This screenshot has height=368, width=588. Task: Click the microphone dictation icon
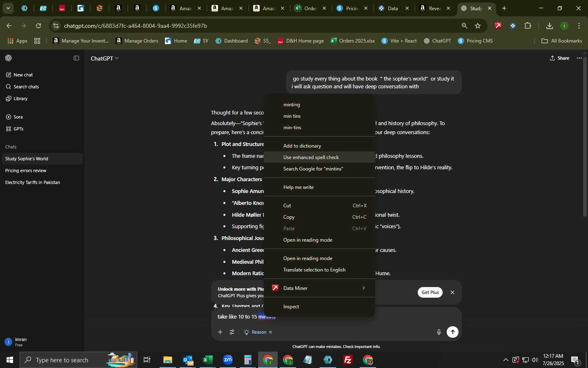439,332
